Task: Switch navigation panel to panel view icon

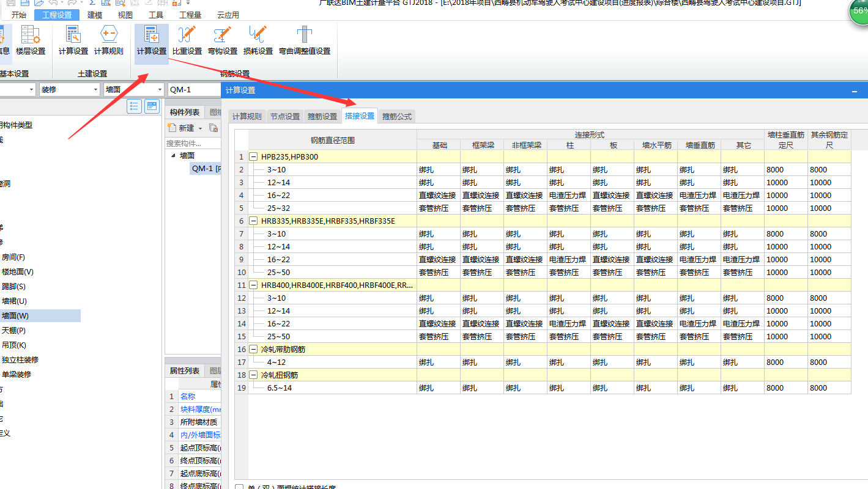Action: click(152, 106)
